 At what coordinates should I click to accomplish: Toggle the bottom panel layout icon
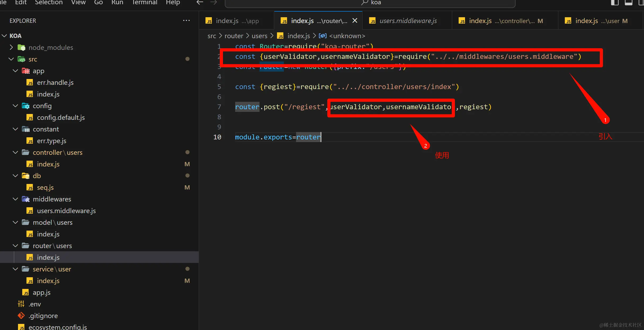pos(629,3)
